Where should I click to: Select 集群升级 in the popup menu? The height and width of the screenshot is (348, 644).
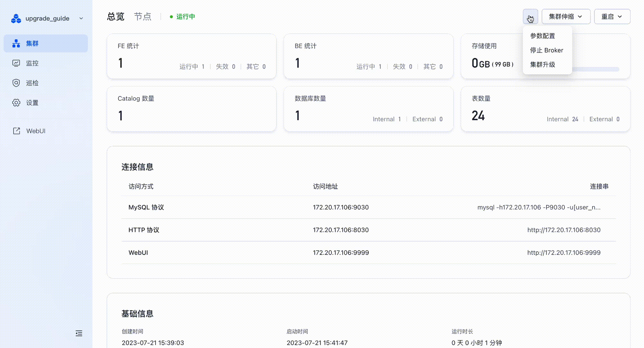(543, 64)
